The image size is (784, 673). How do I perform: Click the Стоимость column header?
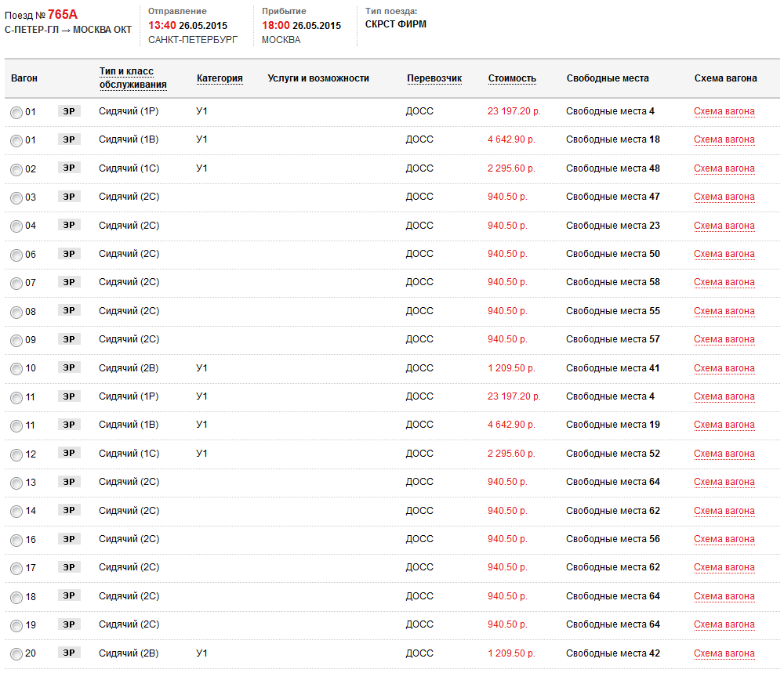(x=512, y=78)
